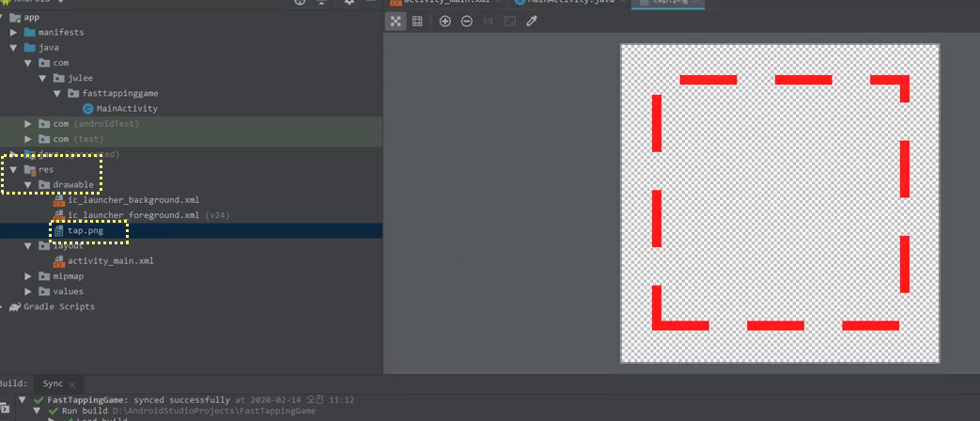The width and height of the screenshot is (980, 421).
Task: Click the Gradle Scripts elephant icon
Action: click(15, 306)
